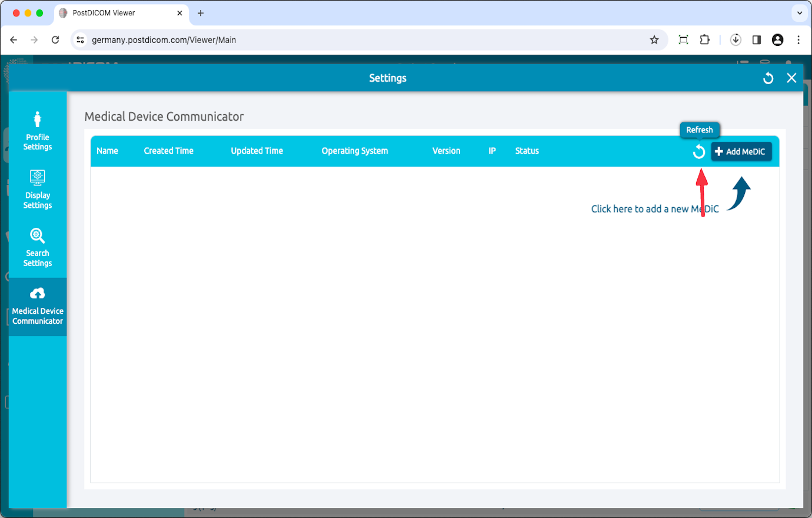
Task: Bookmark this page with the star icon
Action: pos(654,39)
